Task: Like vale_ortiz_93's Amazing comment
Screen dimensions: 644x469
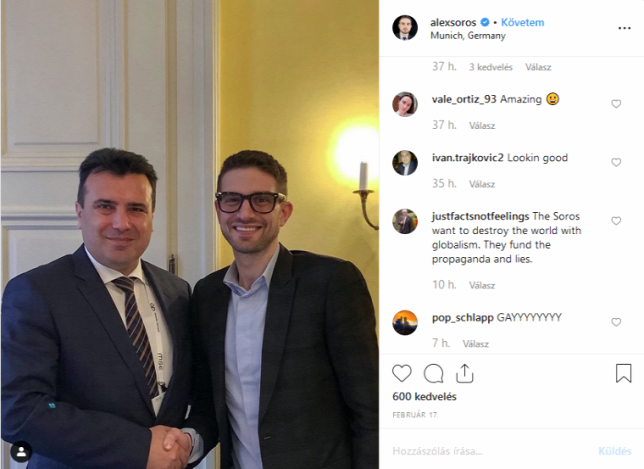Action: click(x=616, y=104)
